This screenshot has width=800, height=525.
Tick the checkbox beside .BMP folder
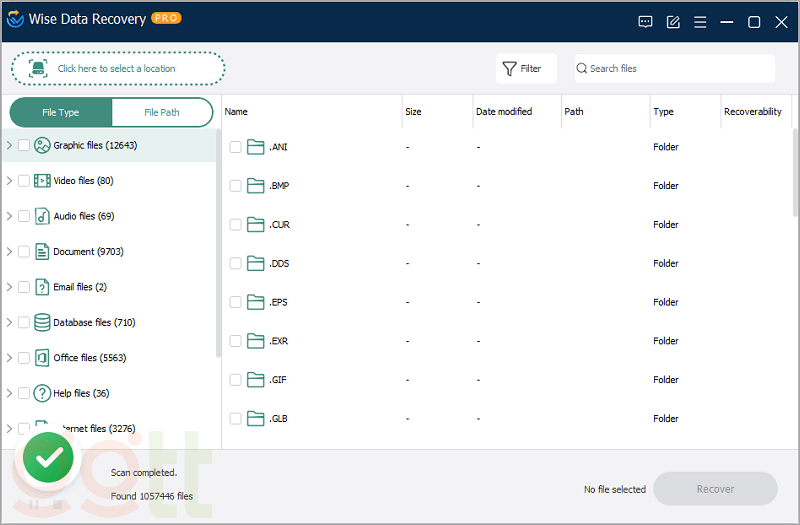[x=236, y=186]
